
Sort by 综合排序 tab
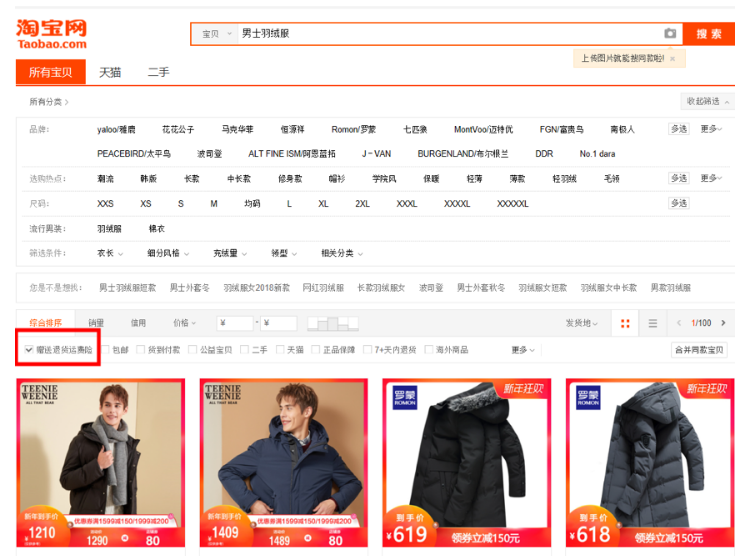click(46, 323)
